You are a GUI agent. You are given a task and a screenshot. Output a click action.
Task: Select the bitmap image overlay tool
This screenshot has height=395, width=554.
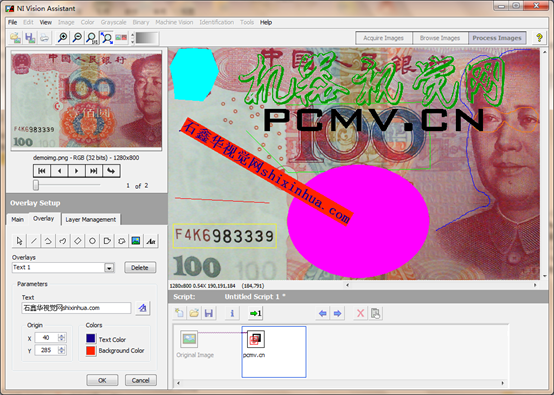(x=136, y=241)
